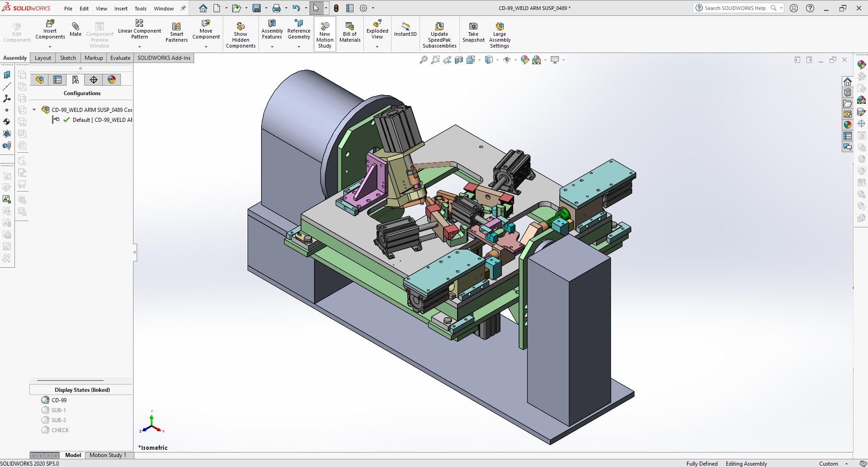Open the View Palette tab in task pane
Screen dimensions: 868x467
click(x=848, y=114)
